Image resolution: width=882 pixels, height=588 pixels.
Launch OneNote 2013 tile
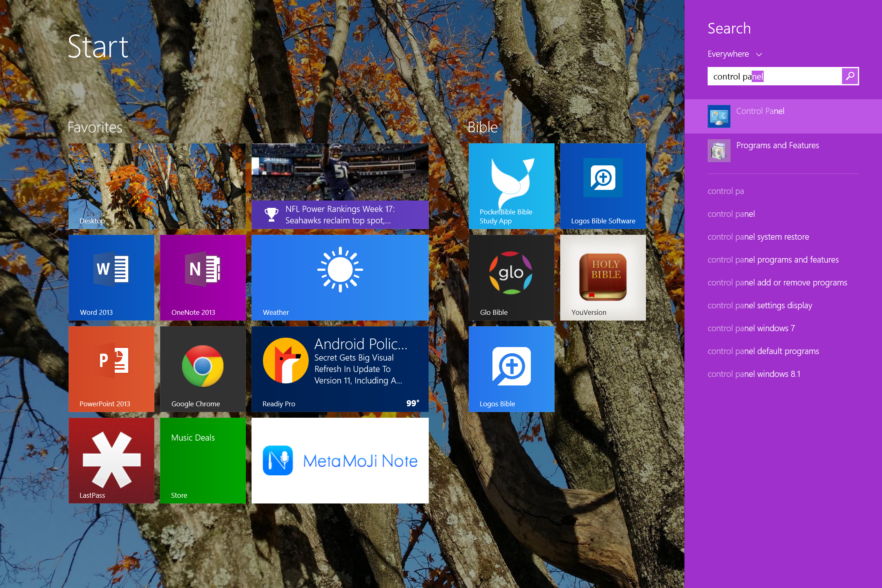click(x=203, y=278)
